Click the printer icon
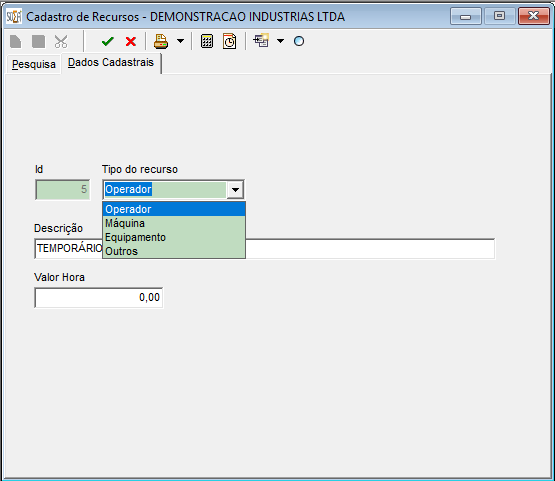This screenshot has width=555, height=481. coord(161,41)
